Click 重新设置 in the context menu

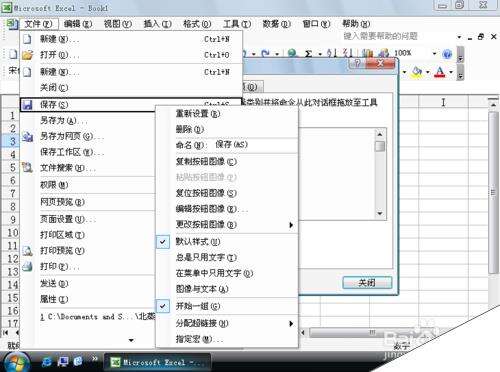pyautogui.click(x=198, y=114)
